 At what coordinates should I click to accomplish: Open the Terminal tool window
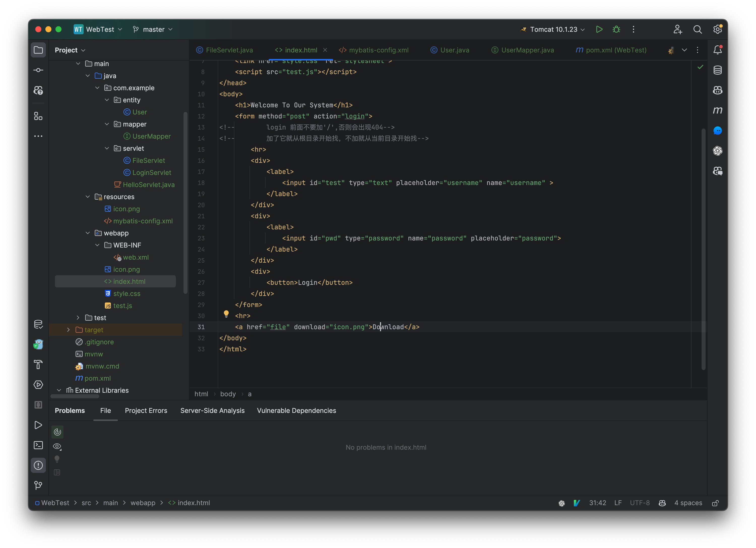click(x=38, y=445)
